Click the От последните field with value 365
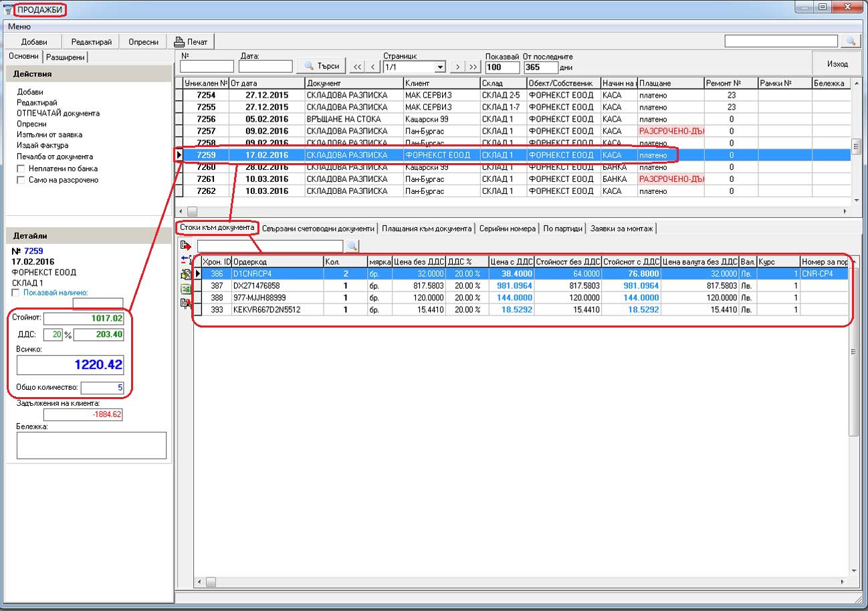The width and height of the screenshot is (868, 611). coord(541,68)
